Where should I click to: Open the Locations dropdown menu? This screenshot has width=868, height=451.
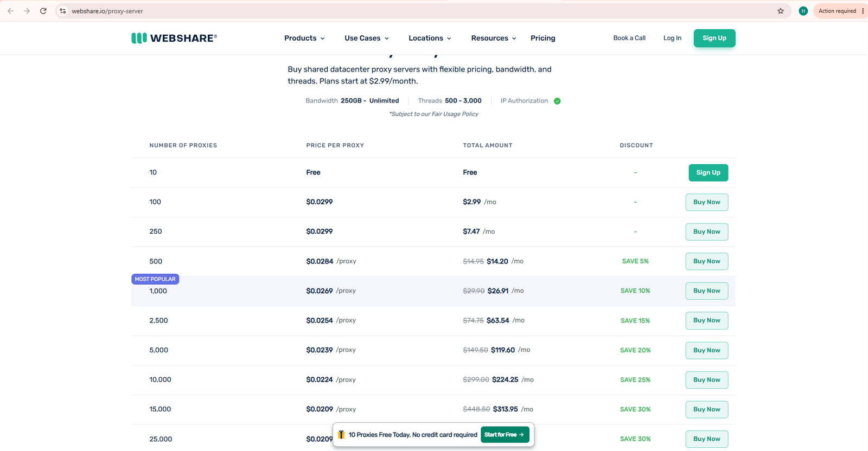coord(430,38)
